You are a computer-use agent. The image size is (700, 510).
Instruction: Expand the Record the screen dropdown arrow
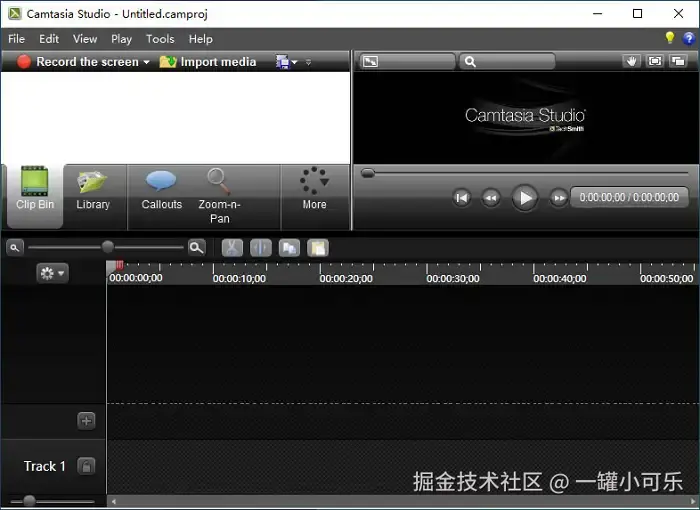point(146,62)
